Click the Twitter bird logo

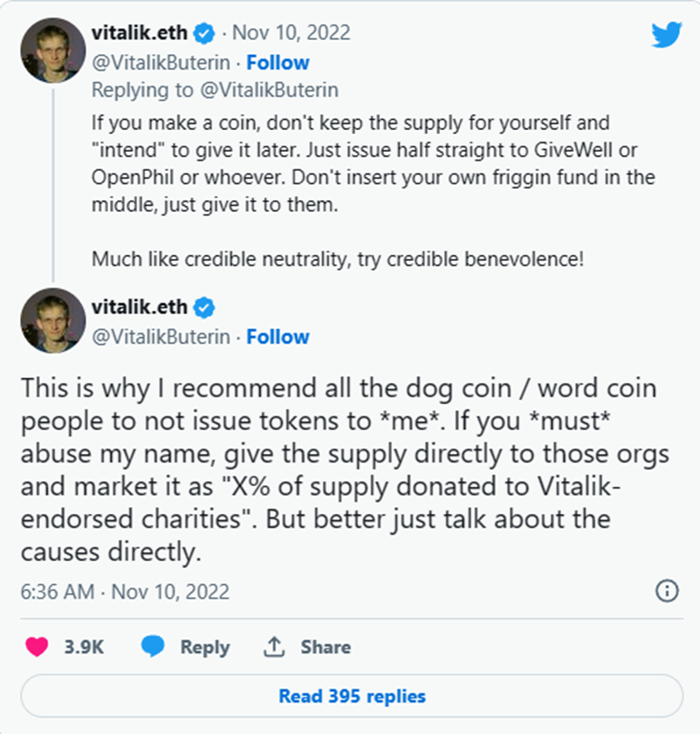[x=665, y=34]
